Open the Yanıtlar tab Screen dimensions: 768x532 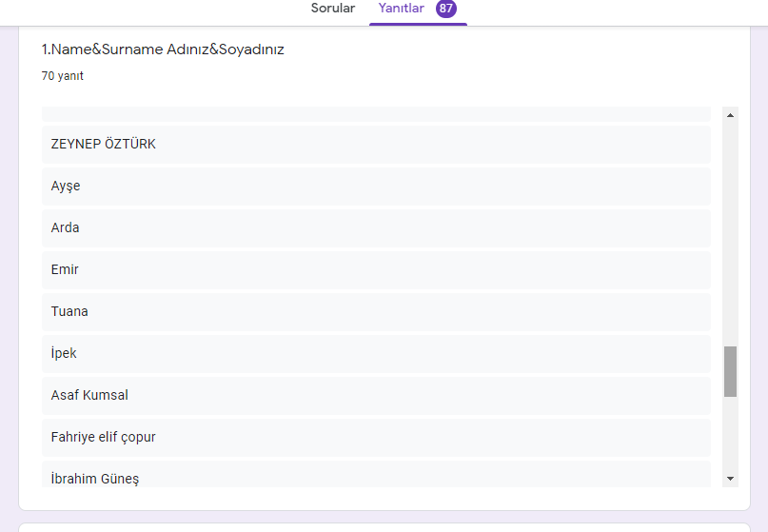401,9
